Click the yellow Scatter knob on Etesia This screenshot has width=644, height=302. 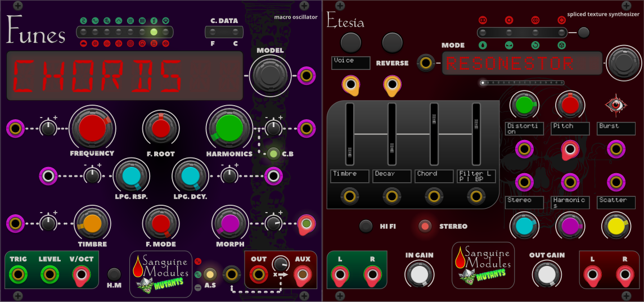(615, 227)
